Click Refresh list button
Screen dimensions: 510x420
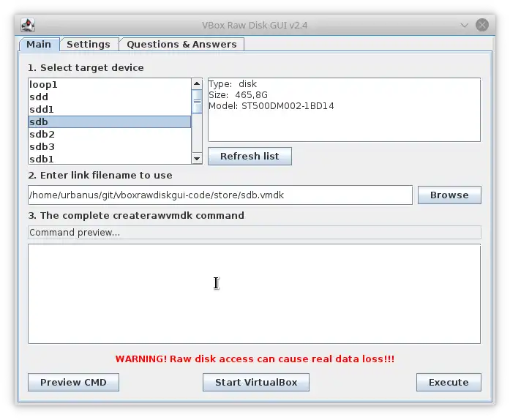tap(250, 156)
